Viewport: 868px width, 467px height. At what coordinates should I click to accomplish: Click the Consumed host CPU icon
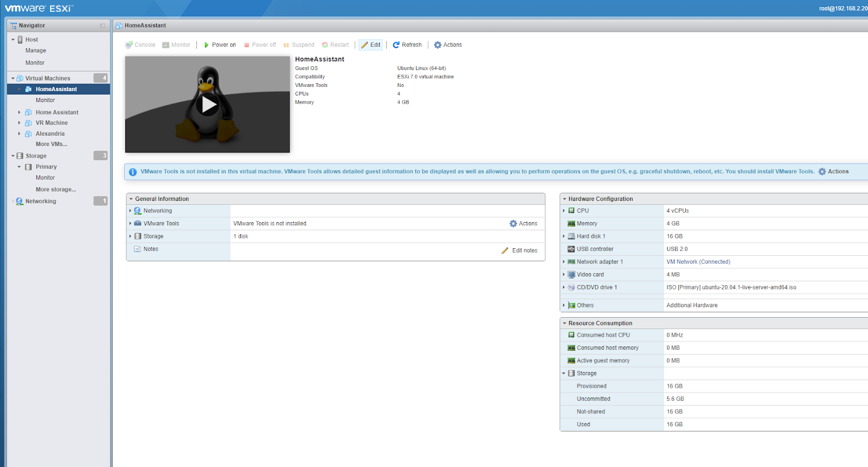point(571,335)
